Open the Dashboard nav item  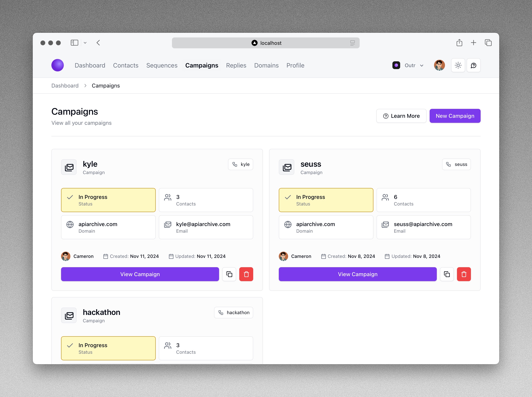pyautogui.click(x=90, y=65)
